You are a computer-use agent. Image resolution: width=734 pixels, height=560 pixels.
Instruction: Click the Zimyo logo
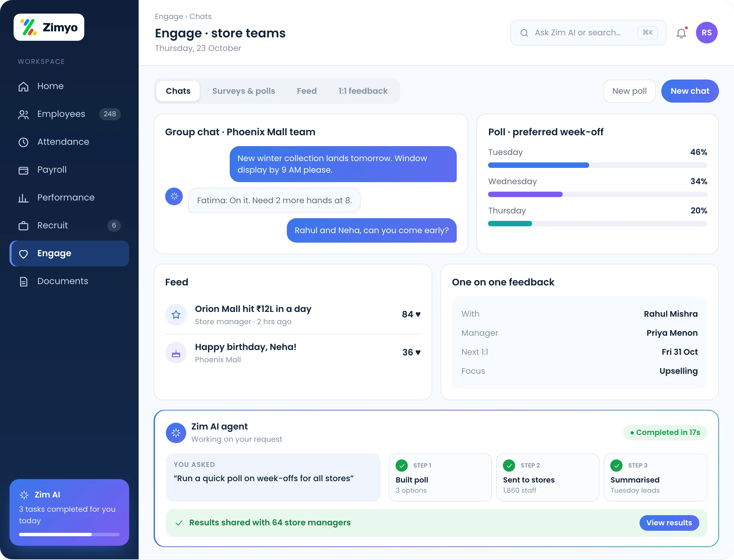pos(49,27)
